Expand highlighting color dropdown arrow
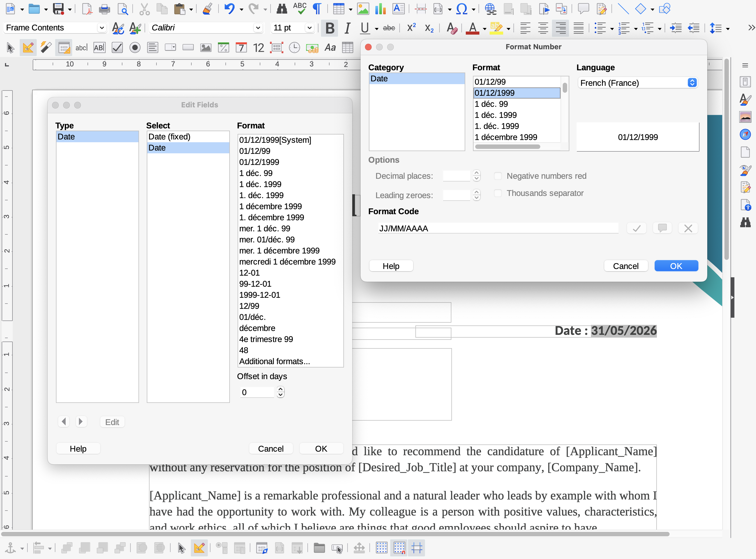The image size is (756, 559). pos(508,29)
